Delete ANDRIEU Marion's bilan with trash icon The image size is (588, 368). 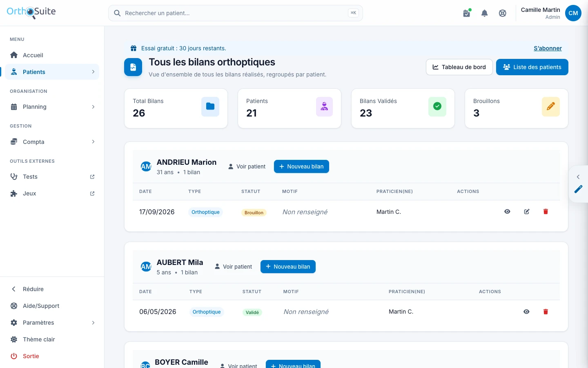coord(546,211)
